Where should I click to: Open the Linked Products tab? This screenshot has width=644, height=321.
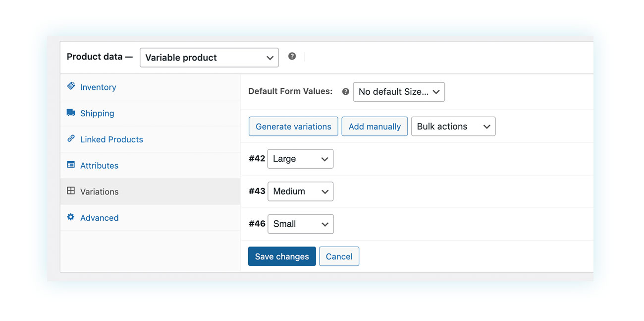pyautogui.click(x=150, y=139)
